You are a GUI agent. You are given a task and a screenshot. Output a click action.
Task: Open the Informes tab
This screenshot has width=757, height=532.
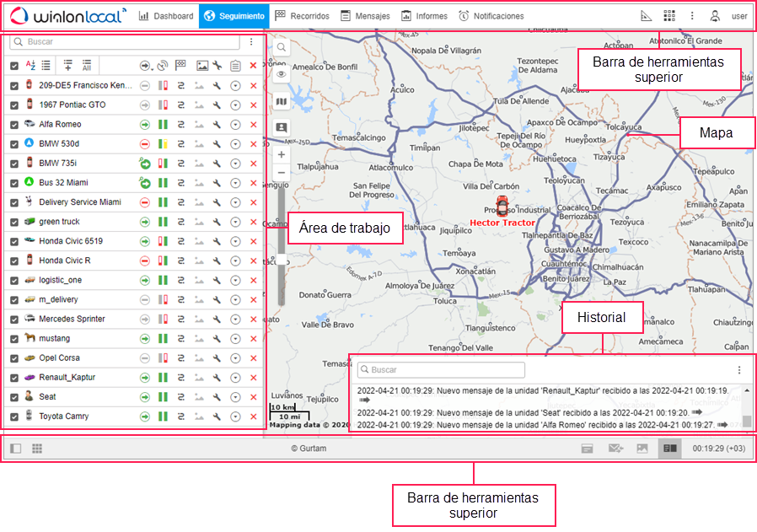(x=424, y=16)
